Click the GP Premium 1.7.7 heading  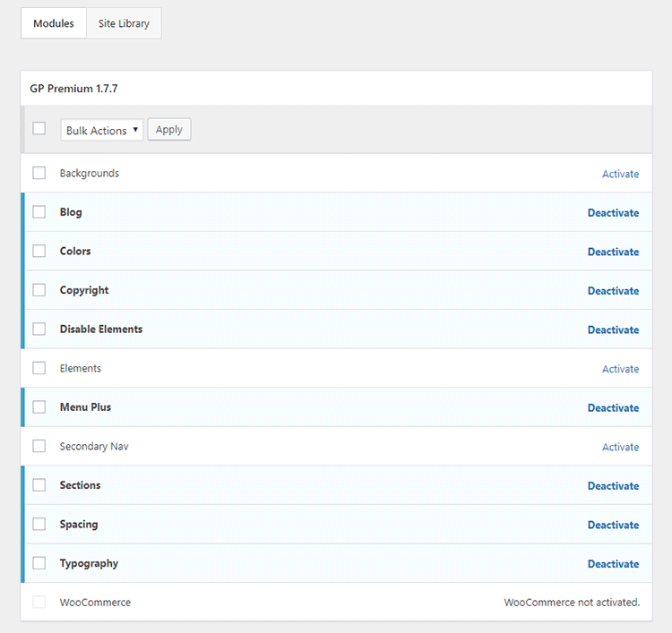coord(73,89)
